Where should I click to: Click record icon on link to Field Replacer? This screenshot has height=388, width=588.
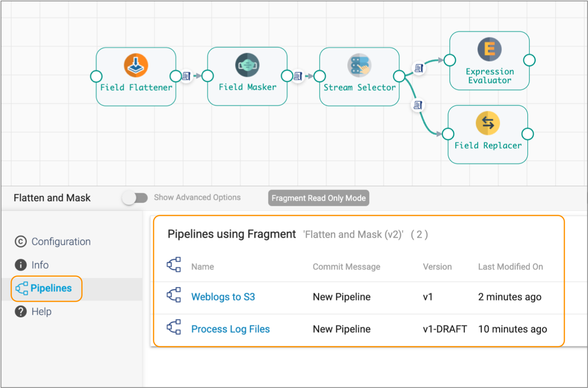coord(417,105)
